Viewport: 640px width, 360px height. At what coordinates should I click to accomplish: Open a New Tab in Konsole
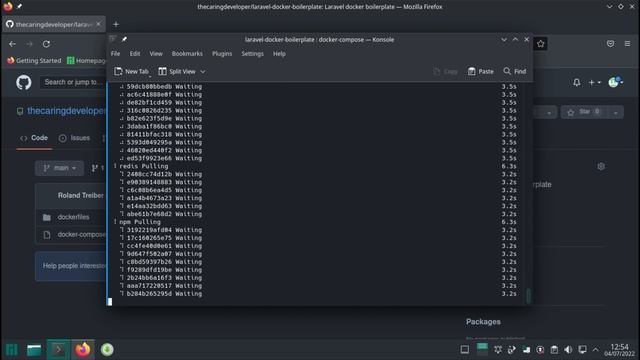coord(132,71)
